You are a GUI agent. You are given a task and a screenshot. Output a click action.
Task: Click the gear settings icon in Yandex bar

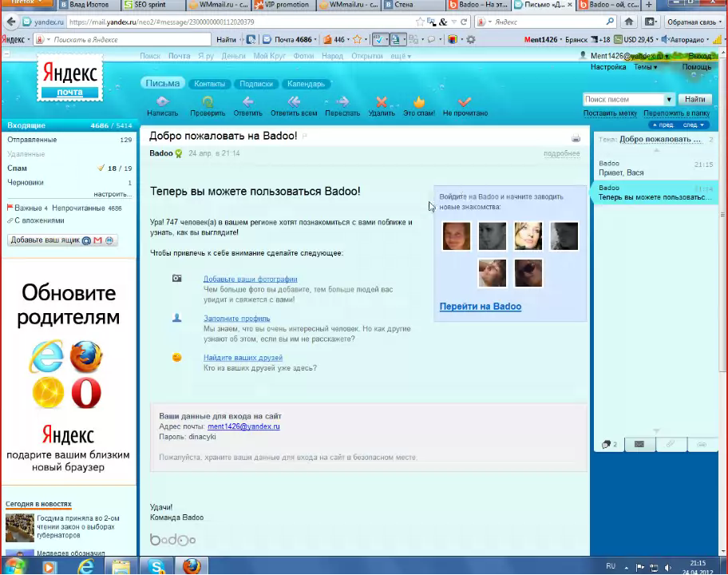point(471,39)
